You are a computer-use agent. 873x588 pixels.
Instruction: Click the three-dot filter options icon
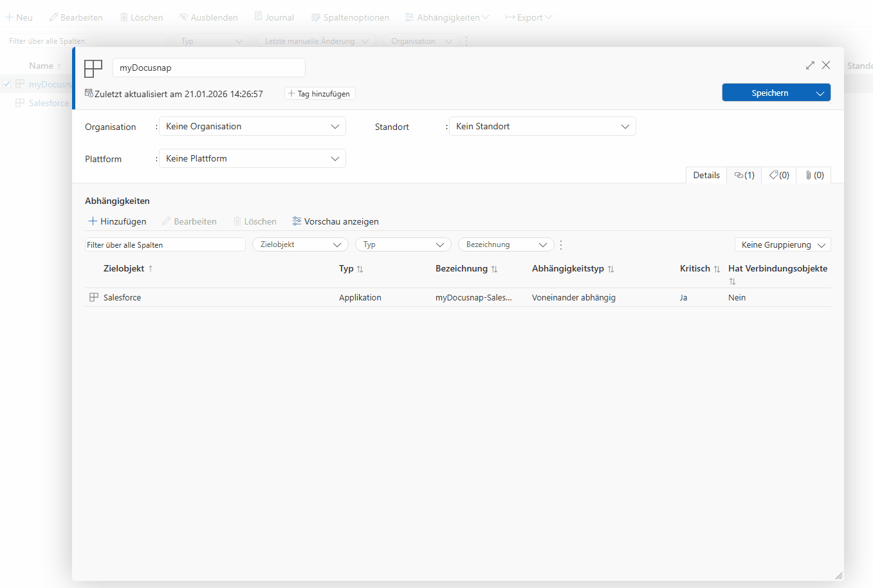[x=561, y=245]
